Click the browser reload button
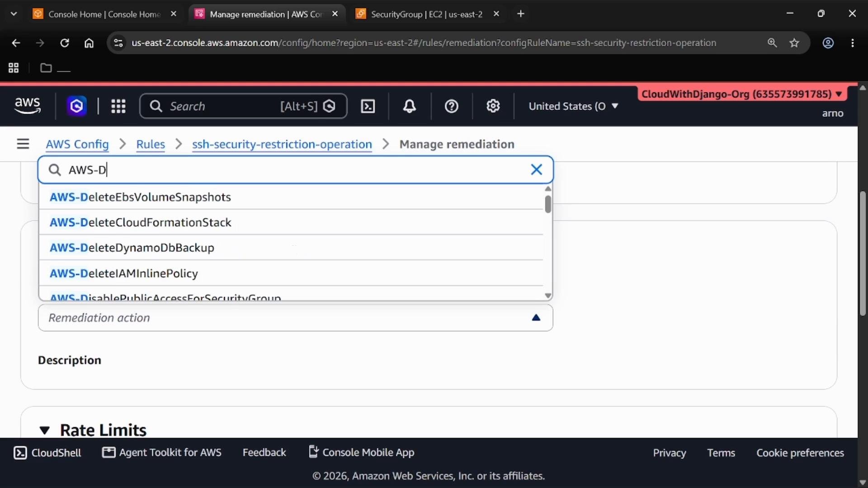The width and height of the screenshot is (868, 488). pos(65,43)
